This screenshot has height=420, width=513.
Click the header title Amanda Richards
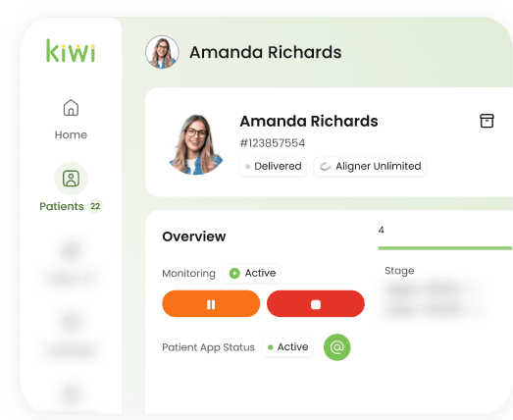[x=266, y=52]
